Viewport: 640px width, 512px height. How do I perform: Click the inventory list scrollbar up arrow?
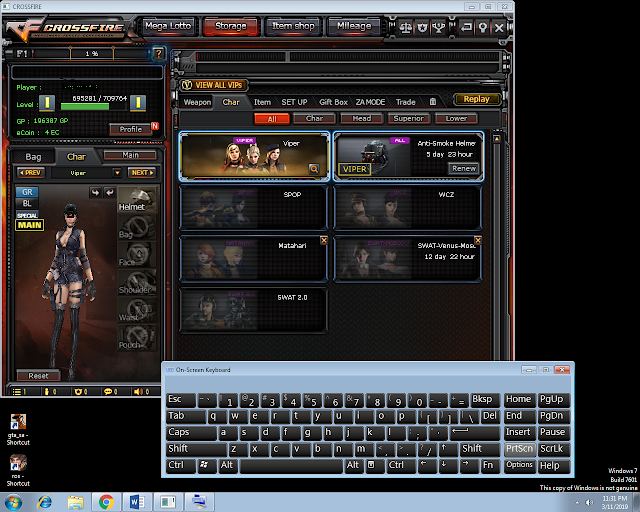pyautogui.click(x=497, y=139)
